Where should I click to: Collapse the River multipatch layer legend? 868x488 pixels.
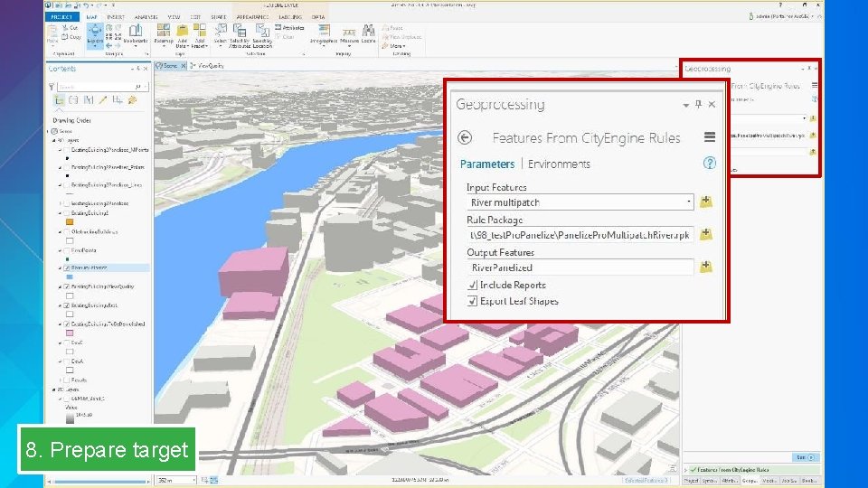coord(61,267)
